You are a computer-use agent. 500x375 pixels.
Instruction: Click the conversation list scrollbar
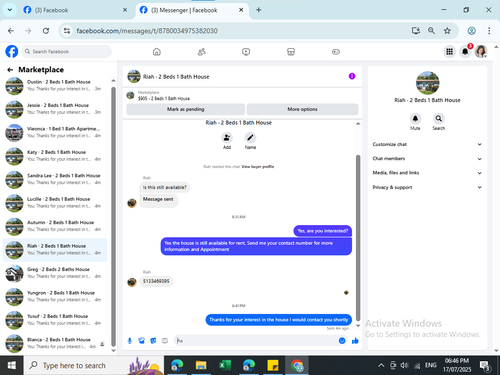coord(113,217)
